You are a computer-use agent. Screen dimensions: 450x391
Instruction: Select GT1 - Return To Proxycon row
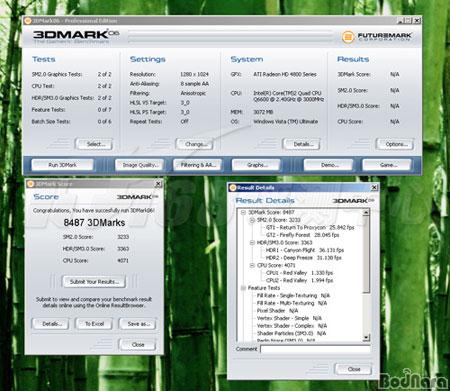[x=310, y=227]
